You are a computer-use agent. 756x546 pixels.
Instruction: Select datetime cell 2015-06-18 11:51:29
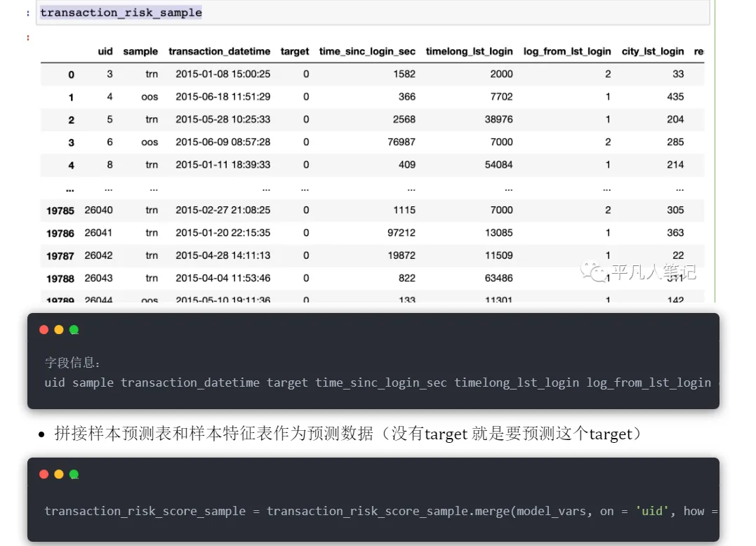tap(223, 97)
